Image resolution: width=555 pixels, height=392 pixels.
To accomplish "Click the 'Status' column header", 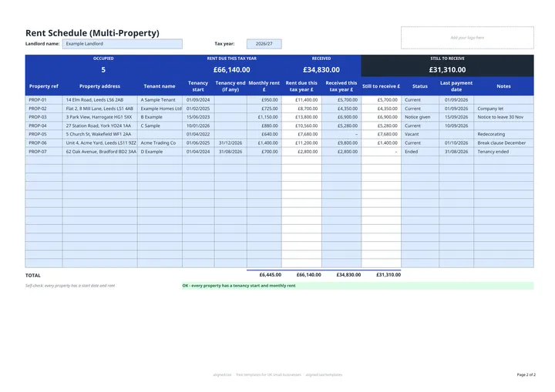I will click(420, 86).
